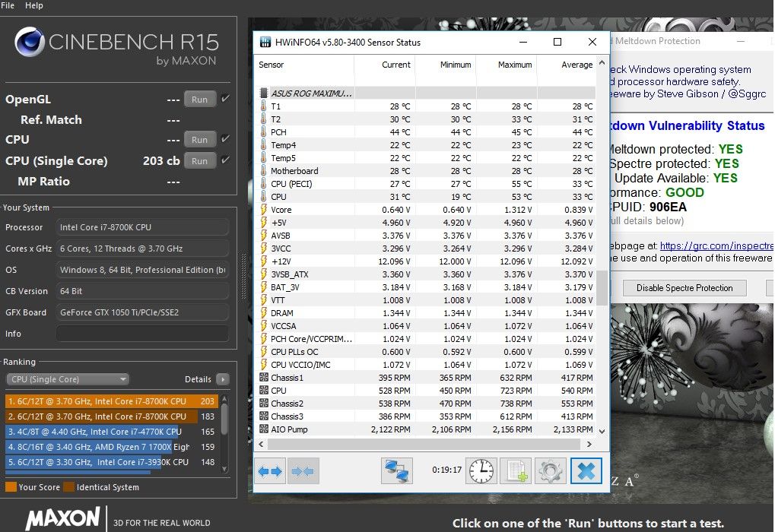Click HWiNFO horizontal scroll left arrow
Image resolution: width=775 pixels, height=532 pixels.
point(262,444)
